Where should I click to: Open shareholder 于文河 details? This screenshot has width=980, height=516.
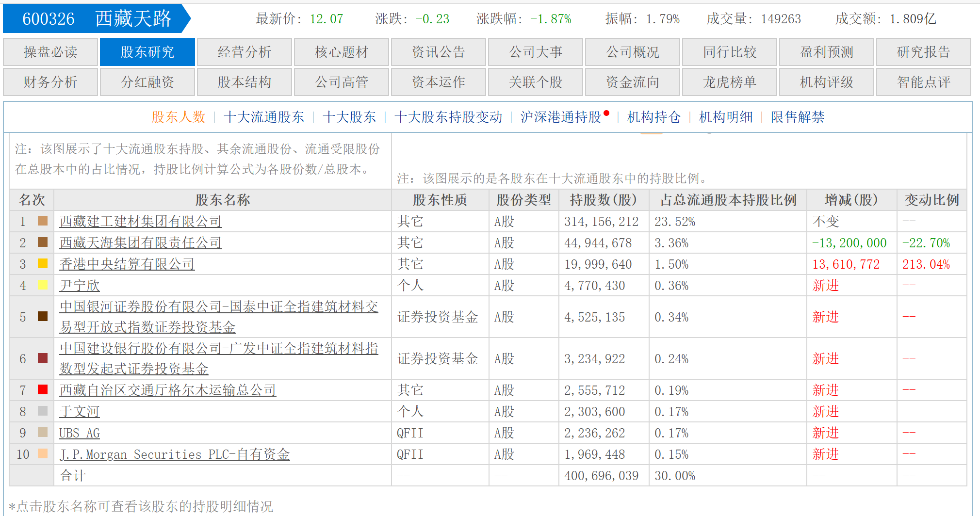click(80, 412)
